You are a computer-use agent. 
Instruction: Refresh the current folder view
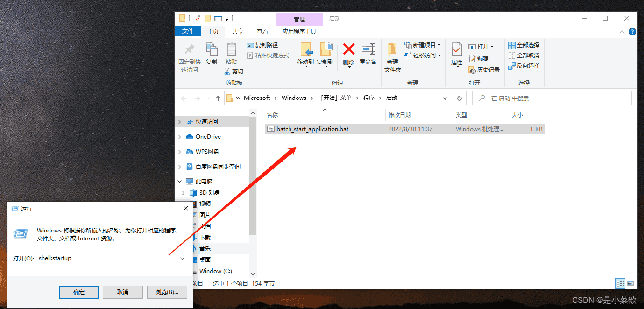tap(460, 98)
